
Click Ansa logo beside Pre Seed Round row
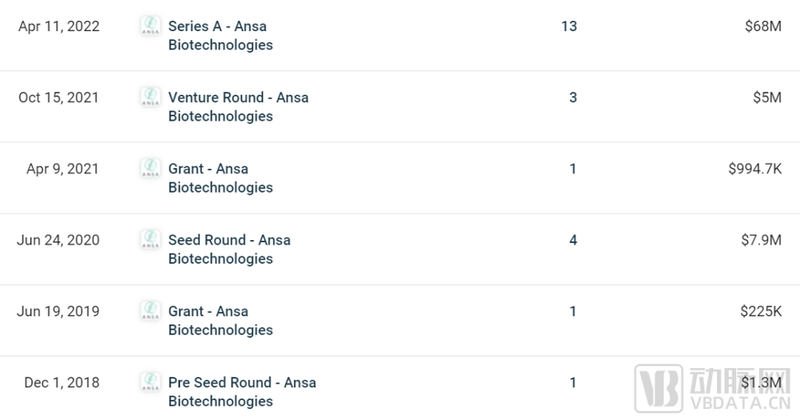(150, 382)
